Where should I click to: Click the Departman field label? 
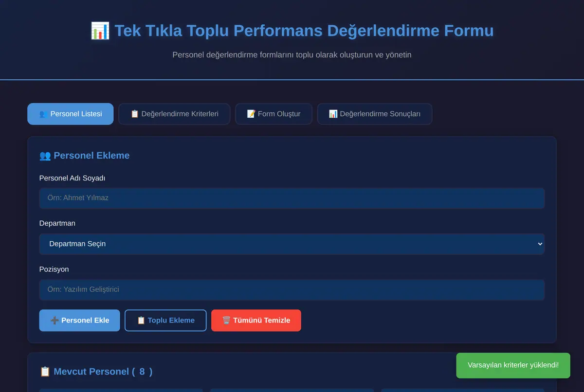click(x=57, y=224)
